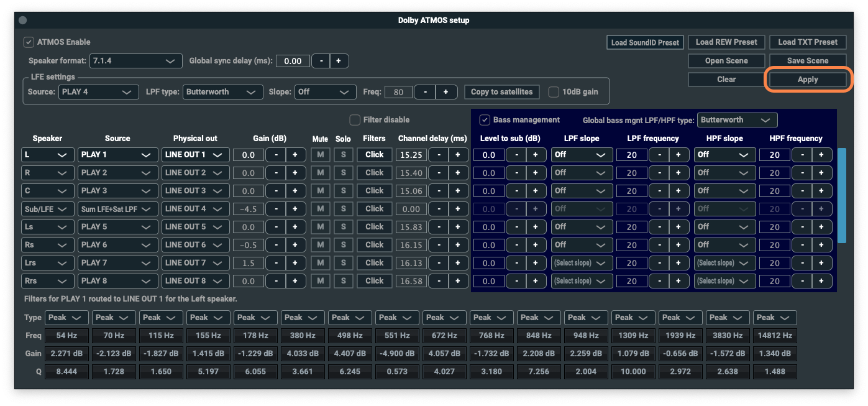Increase Level to sub for L row

536,155
